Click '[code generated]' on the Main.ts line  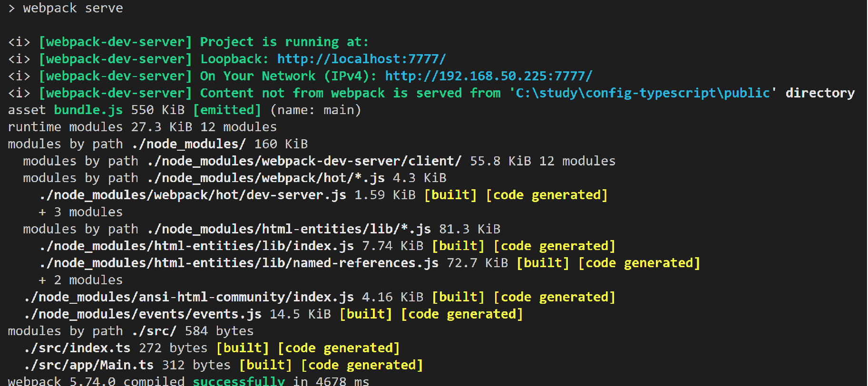(362, 365)
